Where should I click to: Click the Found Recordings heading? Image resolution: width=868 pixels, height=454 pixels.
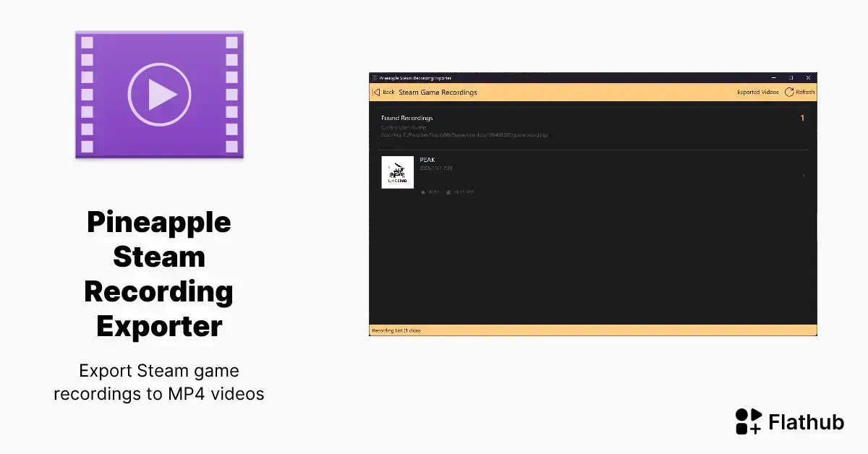407,118
